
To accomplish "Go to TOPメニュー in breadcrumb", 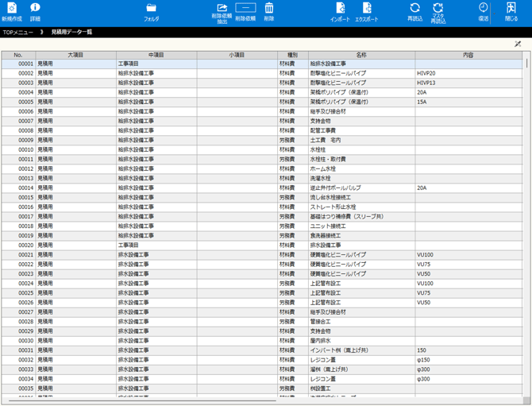I will 17,33.
